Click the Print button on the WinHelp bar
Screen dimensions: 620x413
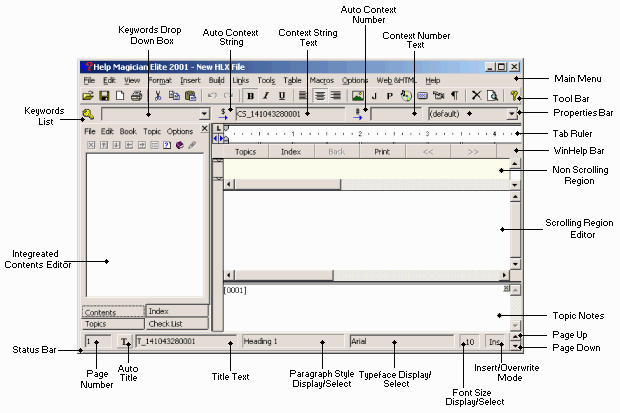coord(382,152)
